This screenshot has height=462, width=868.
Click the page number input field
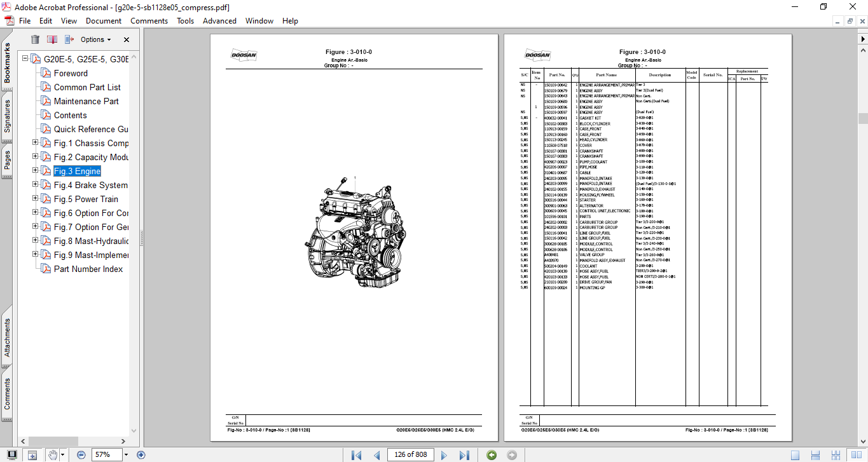click(410, 455)
